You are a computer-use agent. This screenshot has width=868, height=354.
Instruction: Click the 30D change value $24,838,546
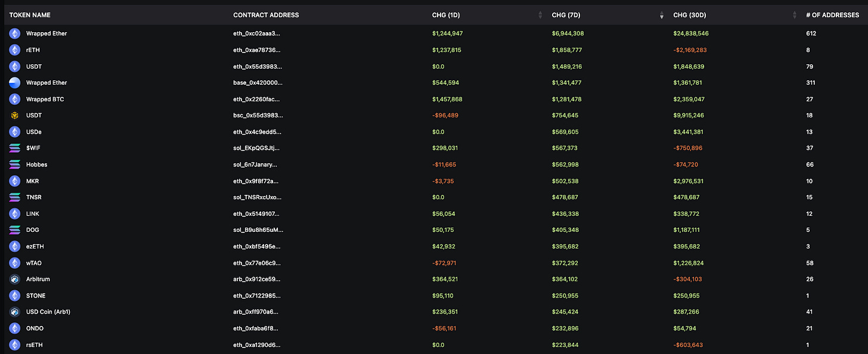coord(690,33)
